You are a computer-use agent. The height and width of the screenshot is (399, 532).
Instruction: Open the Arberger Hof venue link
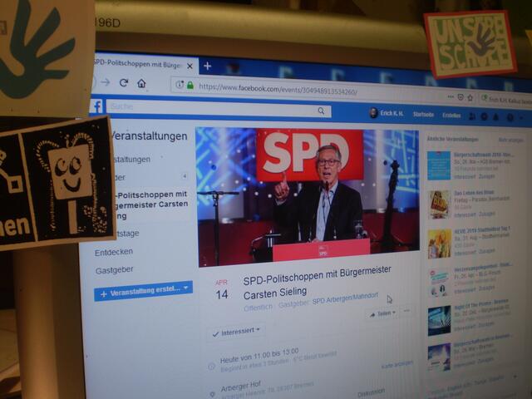tap(240, 386)
